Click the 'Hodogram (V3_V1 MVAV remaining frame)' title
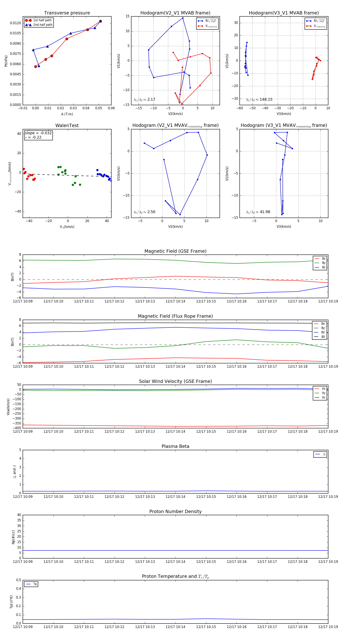The image size is (351, 644). (x=284, y=125)
